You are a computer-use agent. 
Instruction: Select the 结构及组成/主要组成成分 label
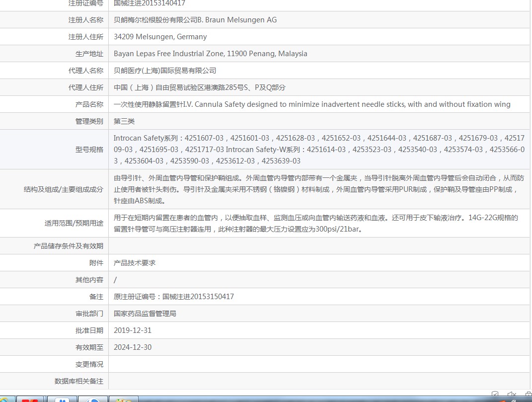tap(64, 189)
